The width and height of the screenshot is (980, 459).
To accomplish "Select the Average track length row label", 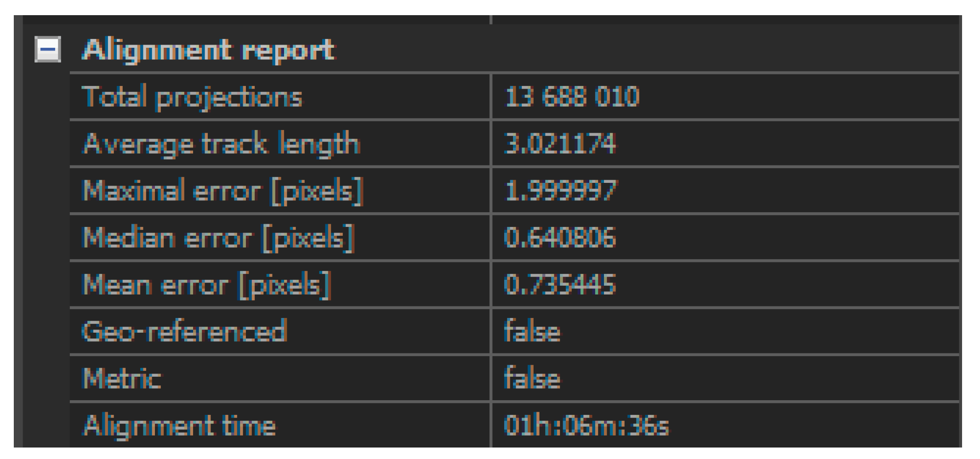I will click(x=221, y=144).
